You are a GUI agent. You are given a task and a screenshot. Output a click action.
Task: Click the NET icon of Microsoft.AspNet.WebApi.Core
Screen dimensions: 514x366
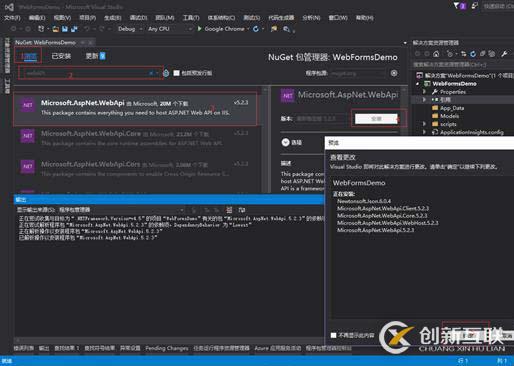click(x=28, y=136)
